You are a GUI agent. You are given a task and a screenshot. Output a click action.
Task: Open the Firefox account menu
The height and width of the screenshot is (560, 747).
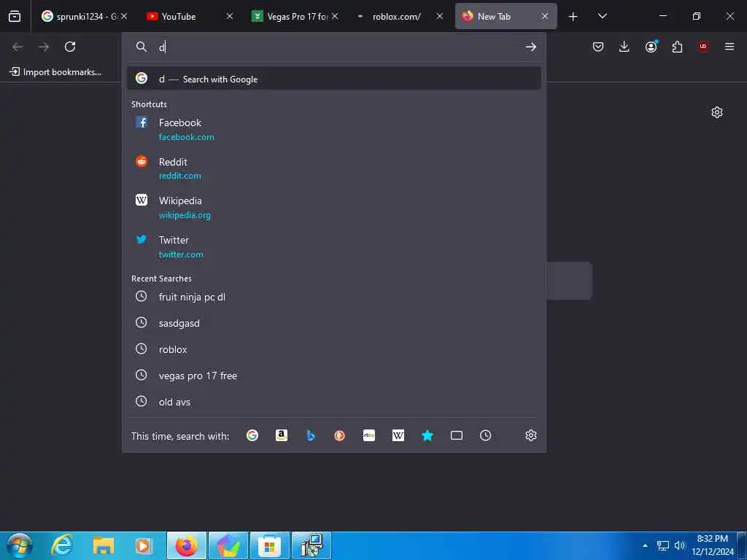coord(651,47)
